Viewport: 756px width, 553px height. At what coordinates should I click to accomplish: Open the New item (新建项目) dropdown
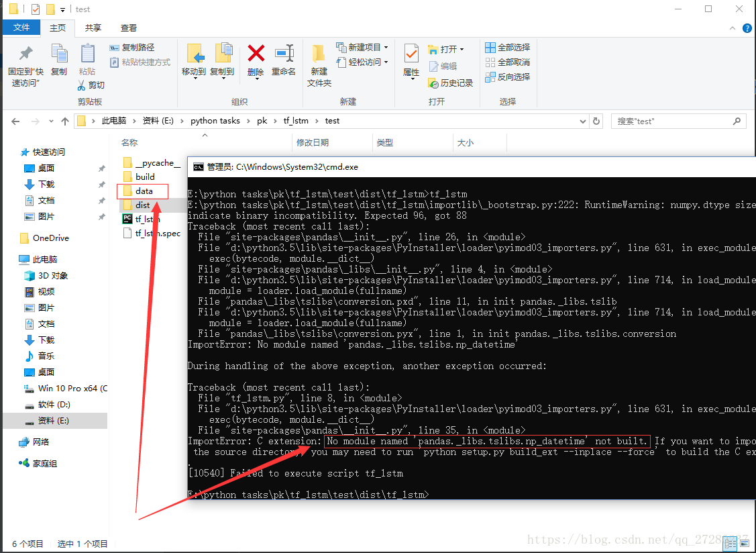[x=362, y=47]
